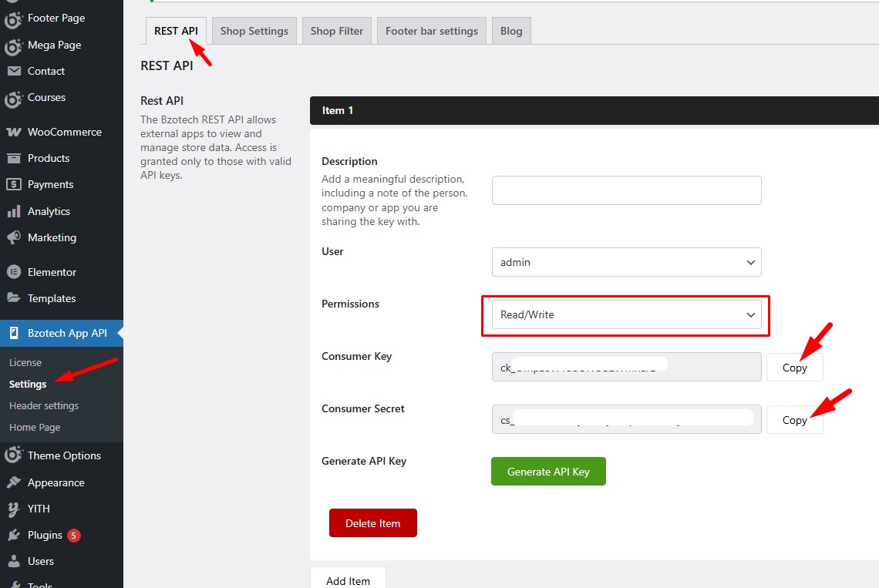
Task: Open the Analytics menu item
Action: pyautogui.click(x=62, y=211)
